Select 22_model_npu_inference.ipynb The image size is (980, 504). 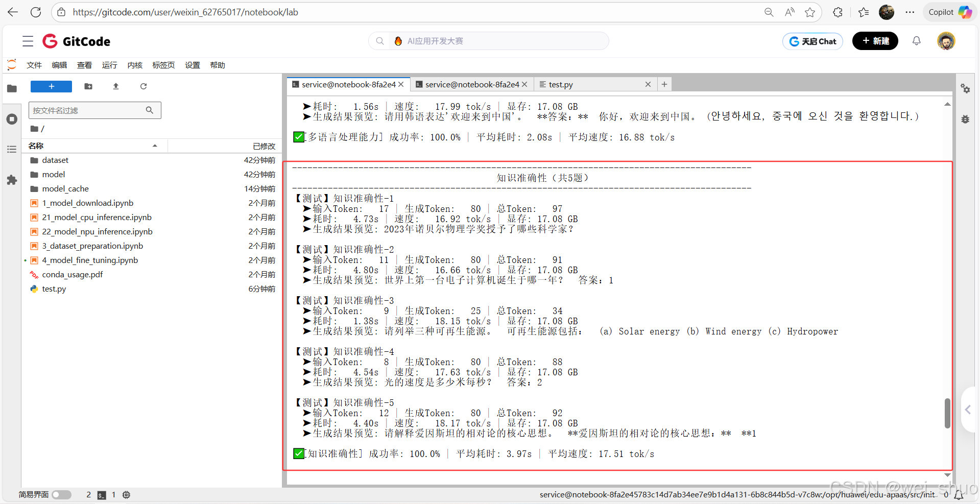tap(152, 232)
